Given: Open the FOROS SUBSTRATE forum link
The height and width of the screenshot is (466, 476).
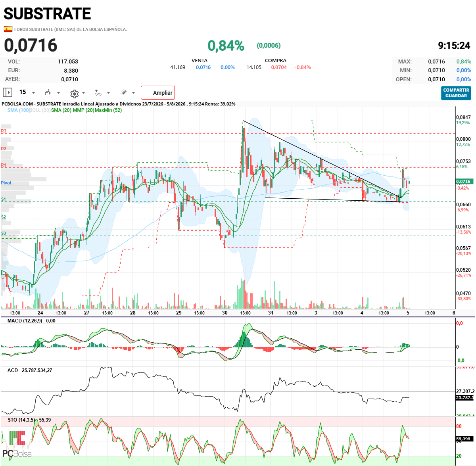Looking at the screenshot, I should (x=71, y=29).
